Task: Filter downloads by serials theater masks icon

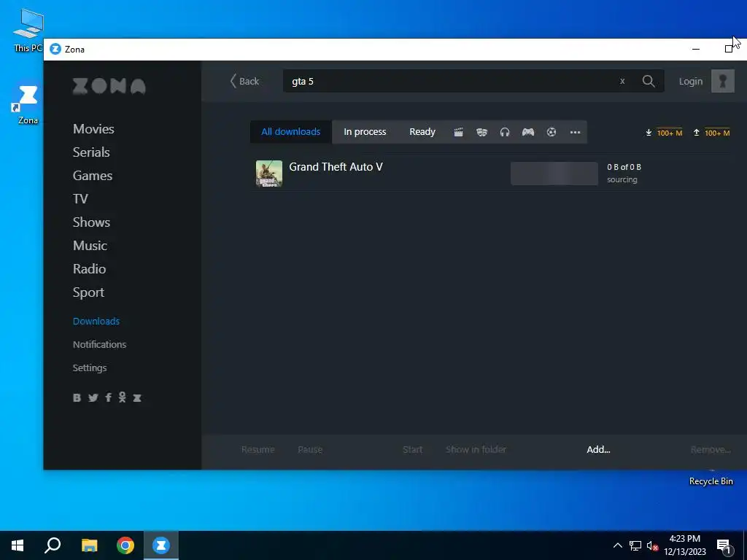Action: click(x=481, y=132)
